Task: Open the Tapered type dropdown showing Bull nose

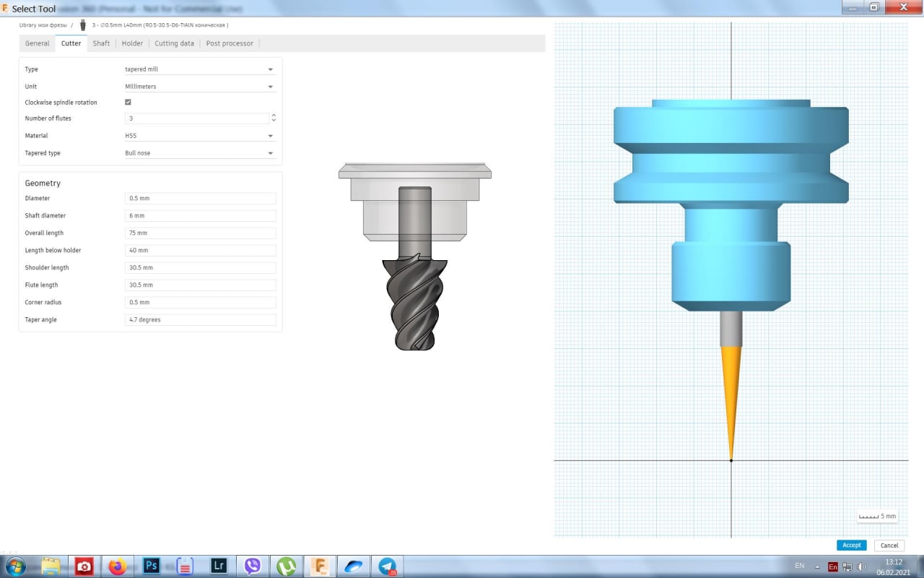Action: coord(199,153)
